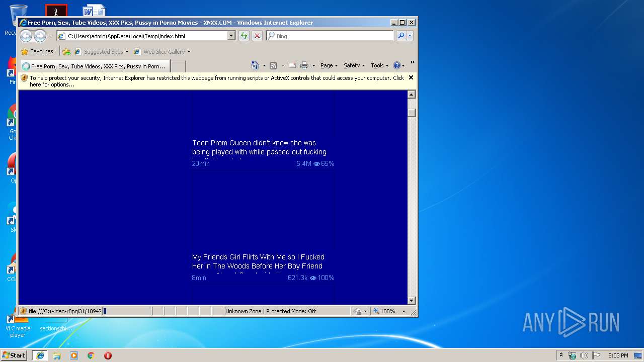Refresh the page with the green arrows icon

click(244, 36)
